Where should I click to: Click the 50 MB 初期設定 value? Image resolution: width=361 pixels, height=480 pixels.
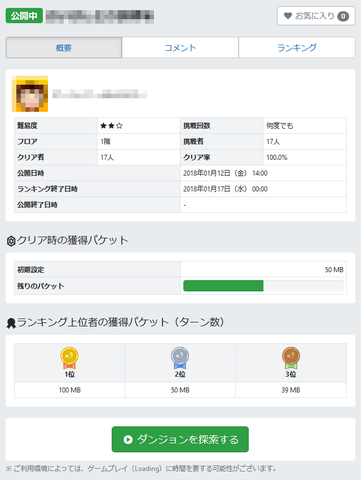click(x=334, y=270)
